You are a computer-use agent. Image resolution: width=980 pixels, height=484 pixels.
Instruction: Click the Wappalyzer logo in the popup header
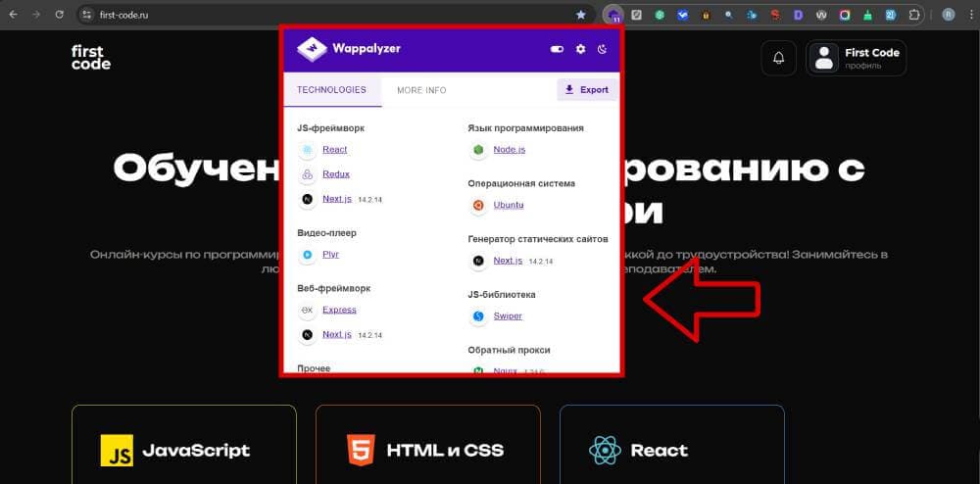click(x=349, y=48)
